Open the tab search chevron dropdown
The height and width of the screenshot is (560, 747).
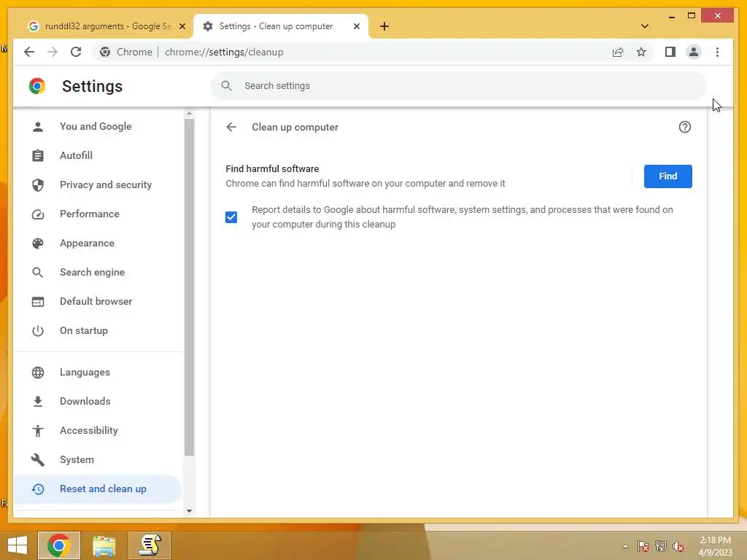pos(645,26)
